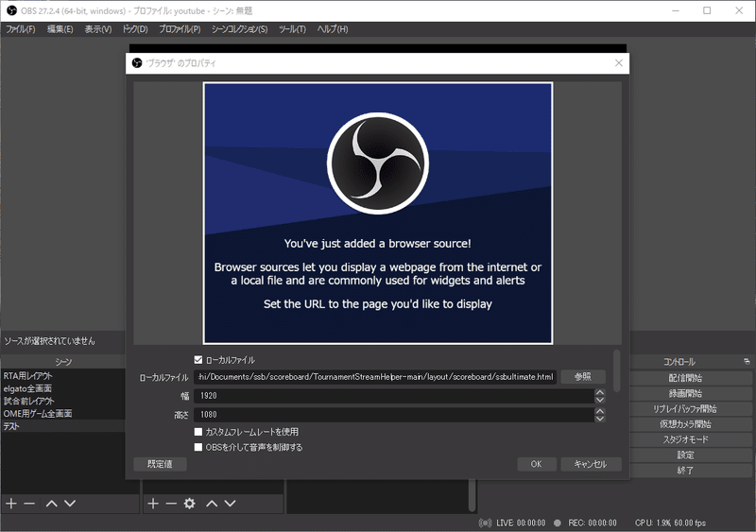The height and width of the screenshot is (532, 756).
Task: Open source properties gear icon
Action: point(190,504)
